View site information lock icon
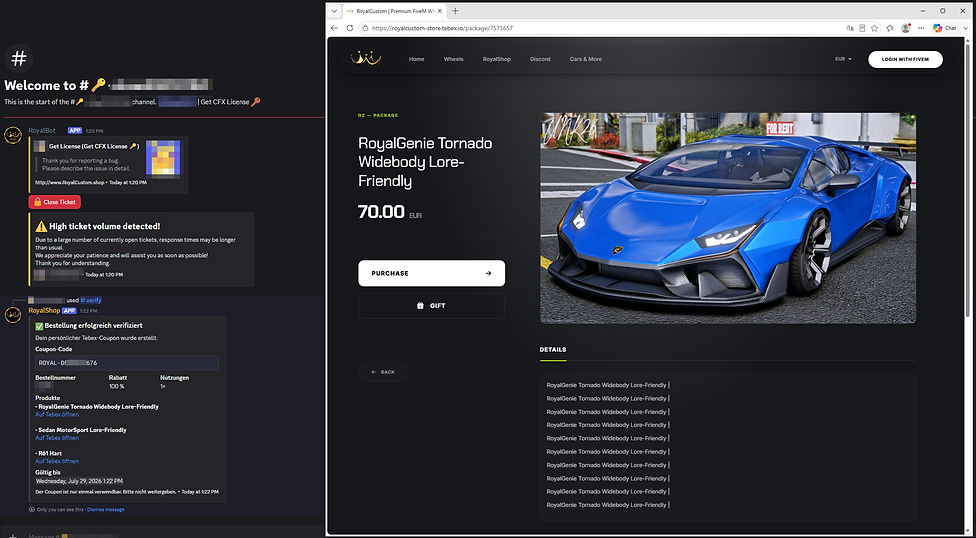 tap(365, 28)
